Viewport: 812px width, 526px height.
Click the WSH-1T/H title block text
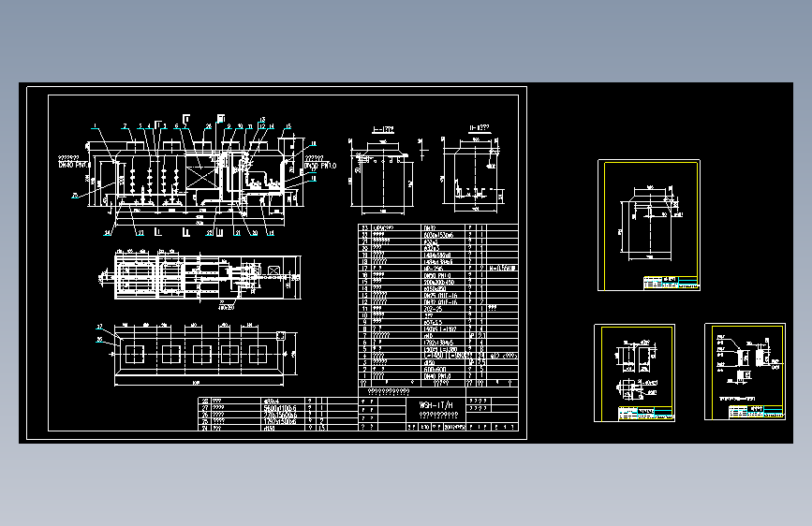[x=436, y=405]
